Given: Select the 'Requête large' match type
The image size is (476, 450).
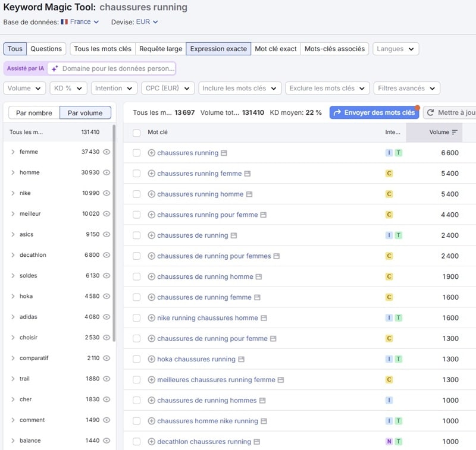Looking at the screenshot, I should (160, 49).
